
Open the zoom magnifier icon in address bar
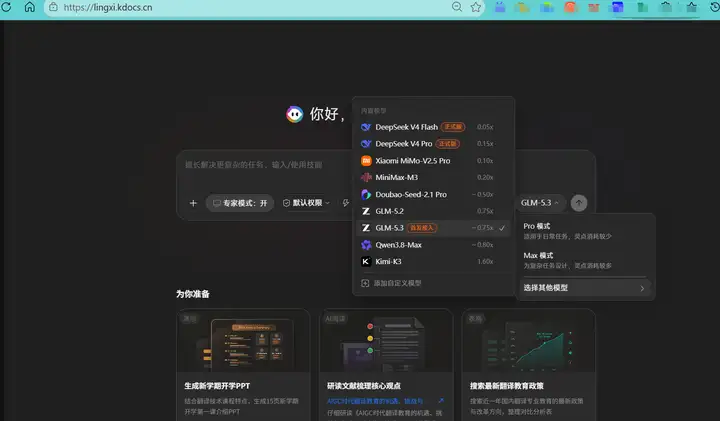456,7
